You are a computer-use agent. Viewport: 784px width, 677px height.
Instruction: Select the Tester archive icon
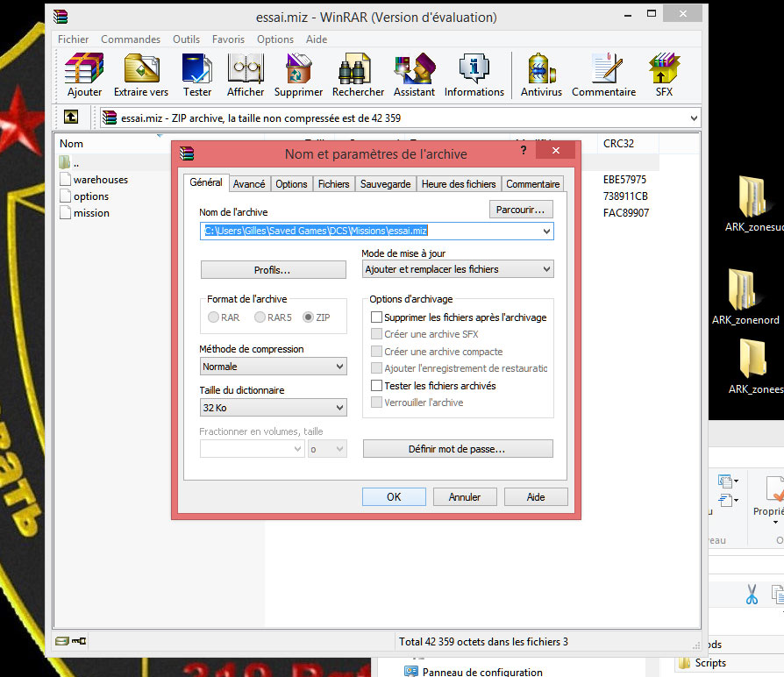pos(197,70)
